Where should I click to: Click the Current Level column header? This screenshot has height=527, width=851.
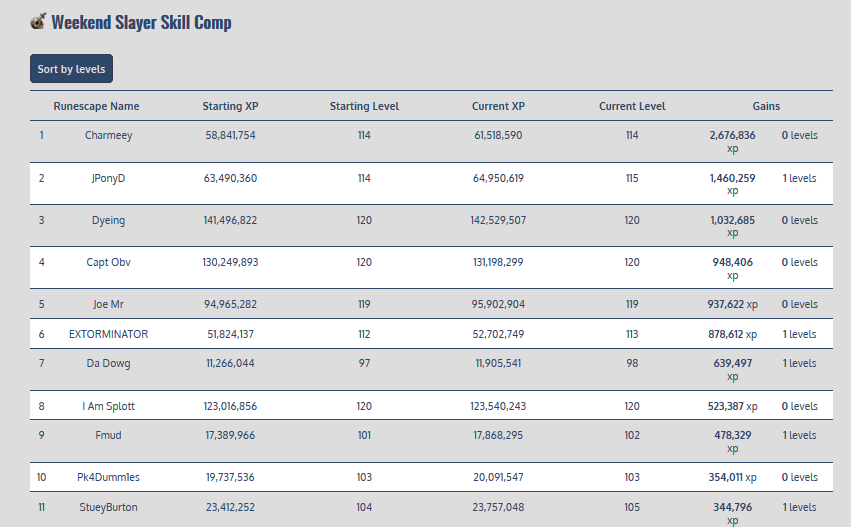coord(632,106)
